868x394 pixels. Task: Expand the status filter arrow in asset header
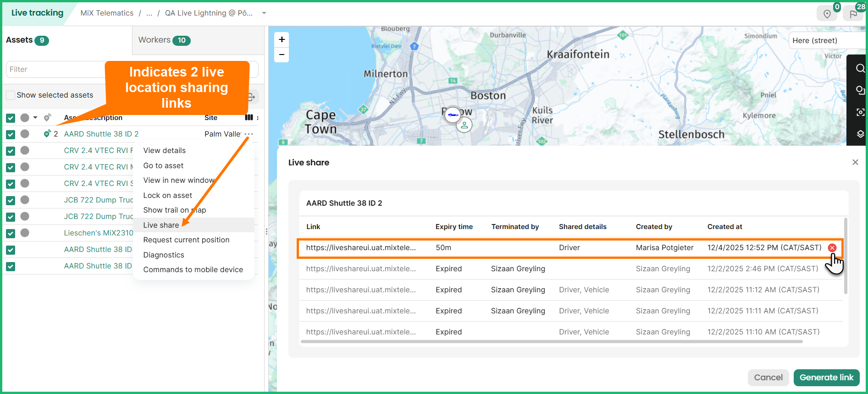click(x=35, y=118)
